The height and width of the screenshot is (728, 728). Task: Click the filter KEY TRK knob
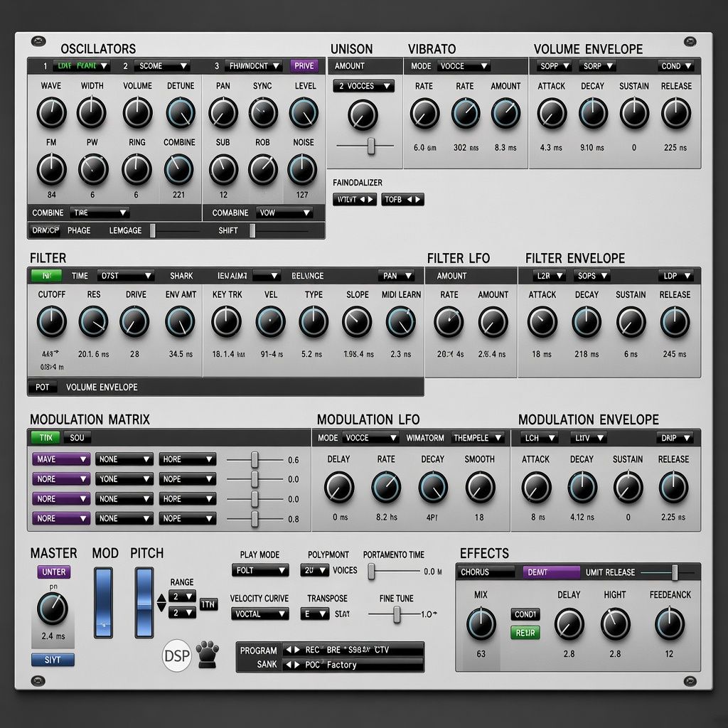[x=226, y=321]
